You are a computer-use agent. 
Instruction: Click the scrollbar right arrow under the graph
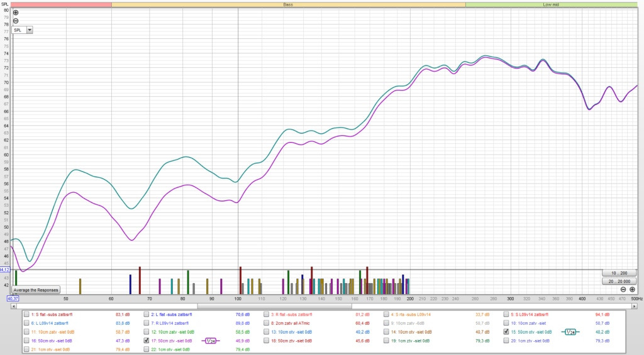click(x=634, y=306)
